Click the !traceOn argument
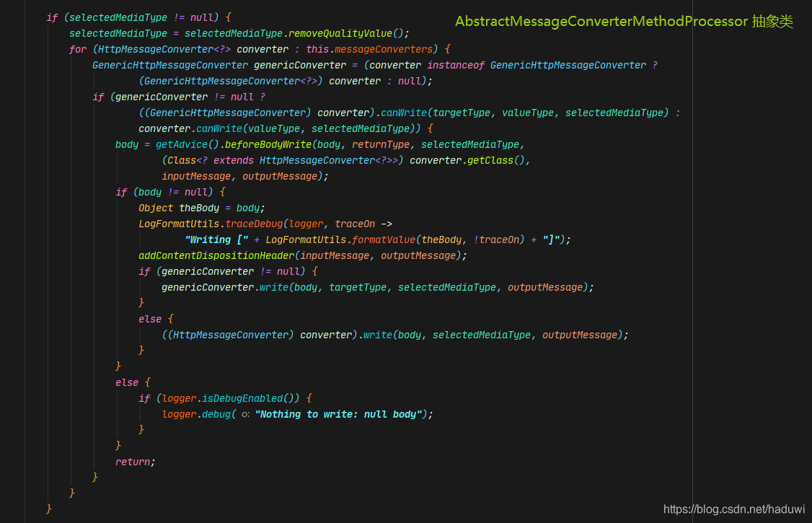Viewport: 812px width, 523px height. click(x=496, y=239)
